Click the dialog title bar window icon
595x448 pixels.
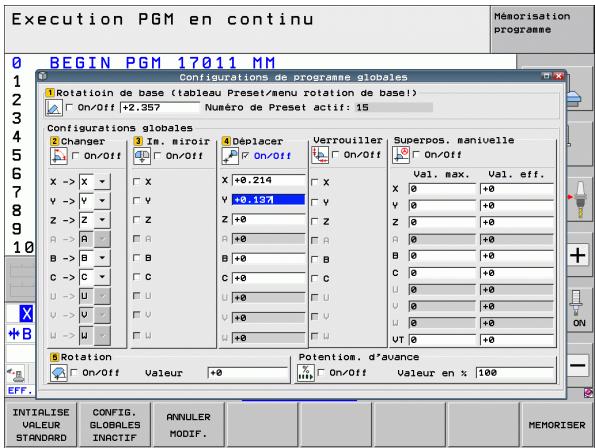click(42, 76)
